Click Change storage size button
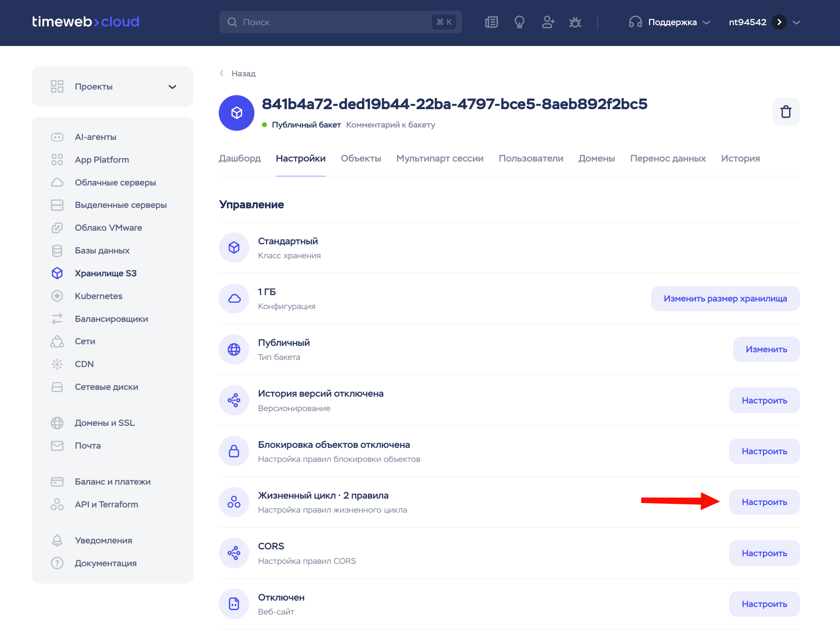Viewport: 840px width, 631px height. [x=725, y=298]
